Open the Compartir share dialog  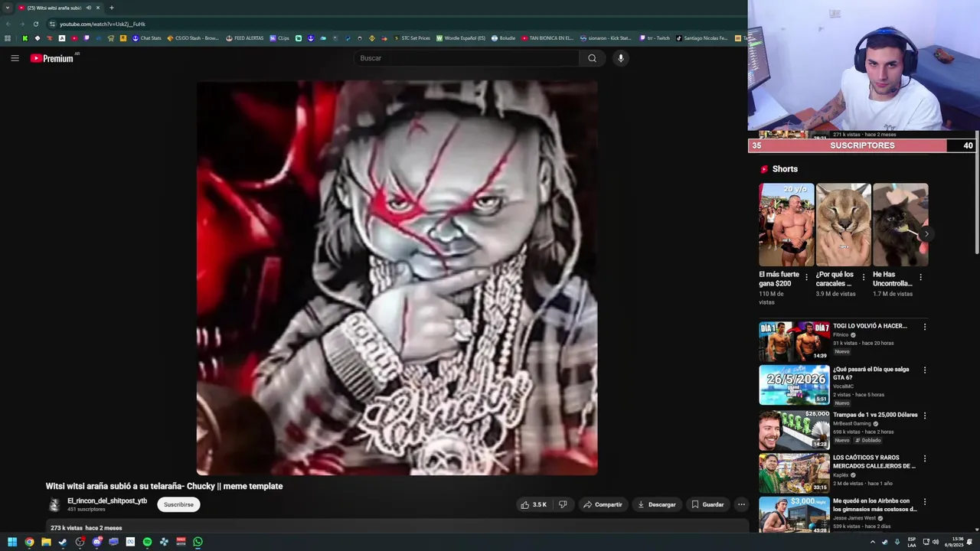603,504
